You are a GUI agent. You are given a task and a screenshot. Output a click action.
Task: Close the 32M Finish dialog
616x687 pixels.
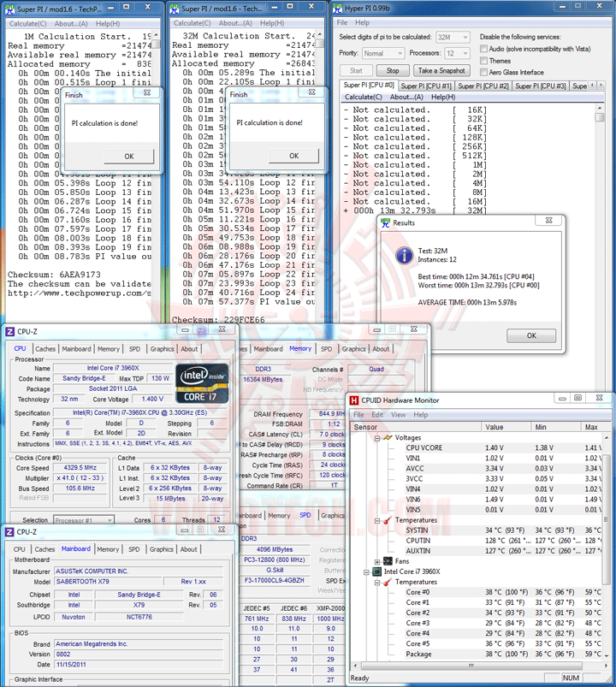click(x=312, y=92)
